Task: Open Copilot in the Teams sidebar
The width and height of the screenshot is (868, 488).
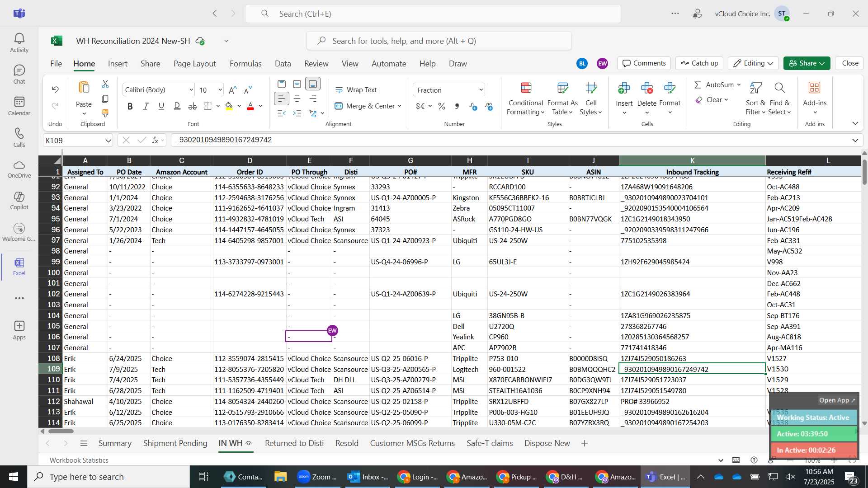Action: [x=19, y=201]
